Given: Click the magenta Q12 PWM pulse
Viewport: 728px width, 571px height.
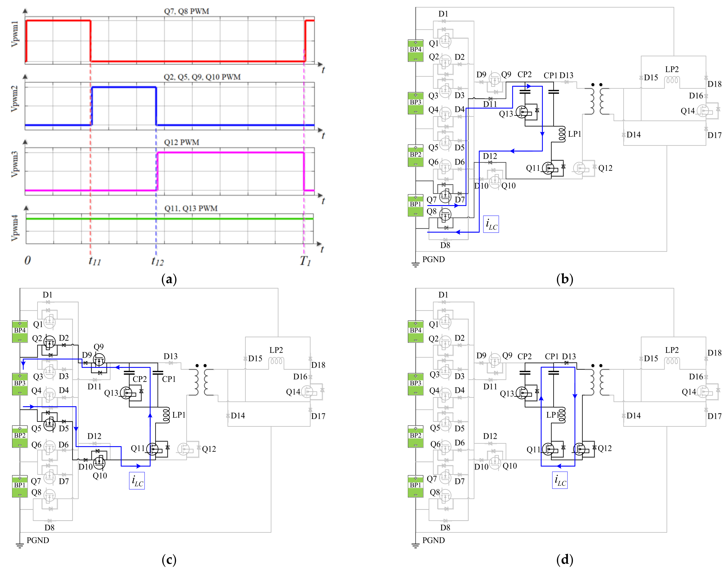Looking at the screenshot, I should tap(231, 153).
